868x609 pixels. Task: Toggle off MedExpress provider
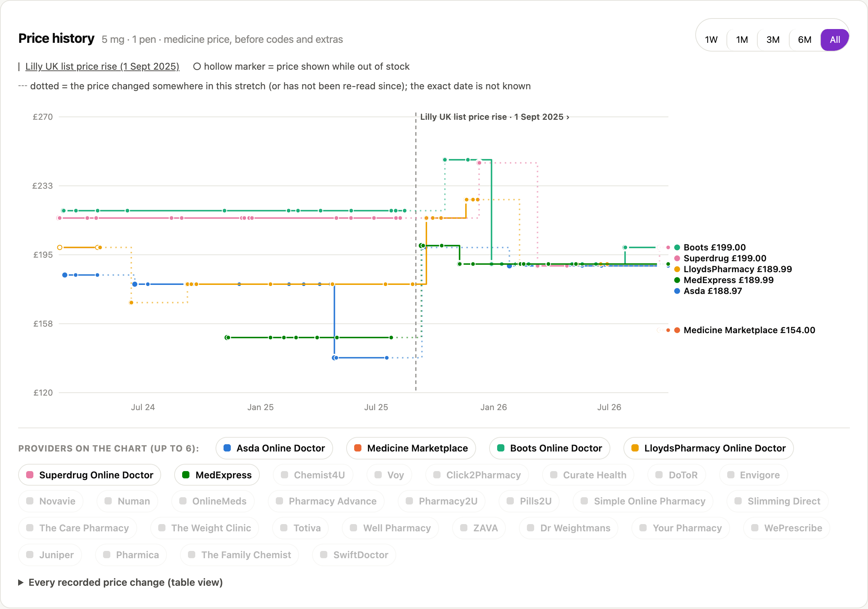click(217, 475)
